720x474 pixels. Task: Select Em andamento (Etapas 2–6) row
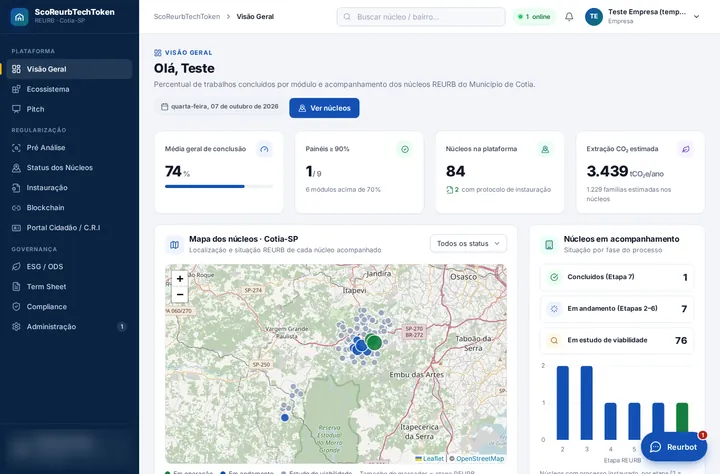click(x=617, y=309)
